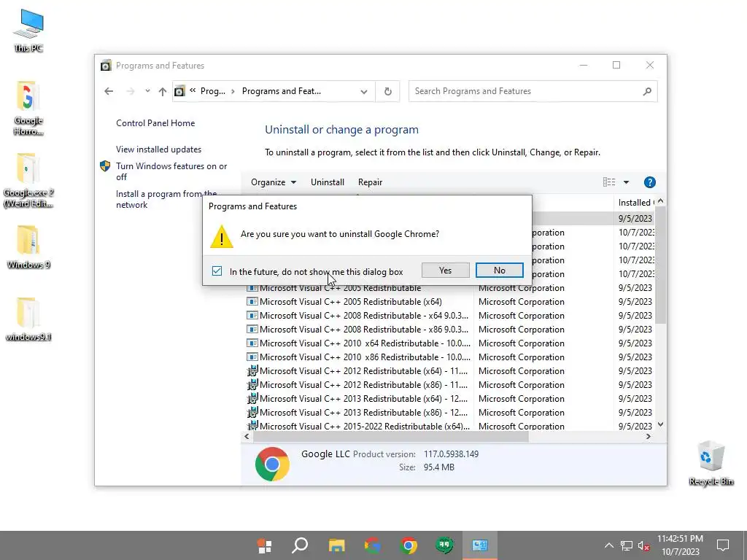Viewport: 747px width, 560px height.
Task: Open Control Panel Home link
Action: 155,122
